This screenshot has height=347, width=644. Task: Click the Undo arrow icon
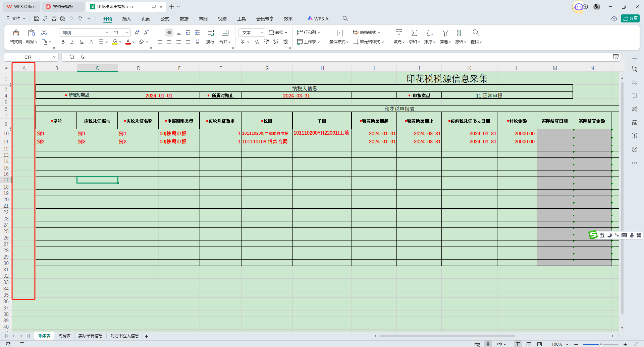pyautogui.click(x=71, y=18)
